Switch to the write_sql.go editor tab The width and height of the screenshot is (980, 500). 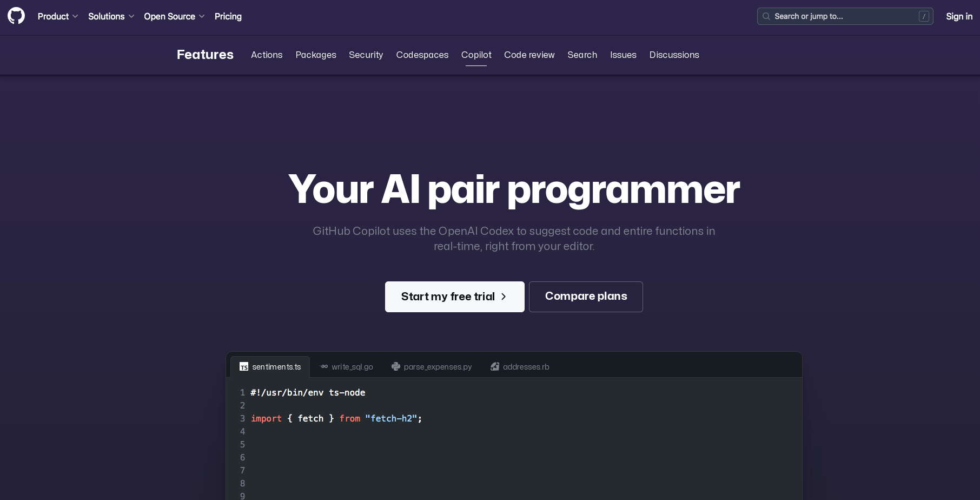[347, 367]
